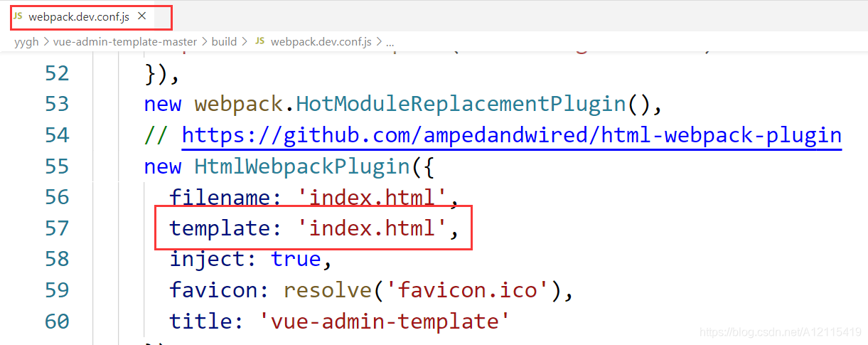This screenshot has width=868, height=345.
Task: Click the filename property key
Action: 220,196
